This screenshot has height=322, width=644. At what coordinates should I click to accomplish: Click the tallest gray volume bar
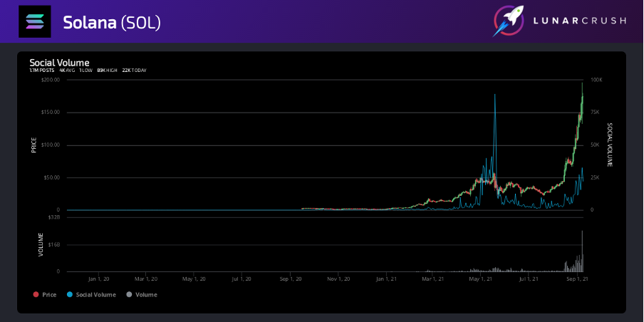[x=583, y=251]
